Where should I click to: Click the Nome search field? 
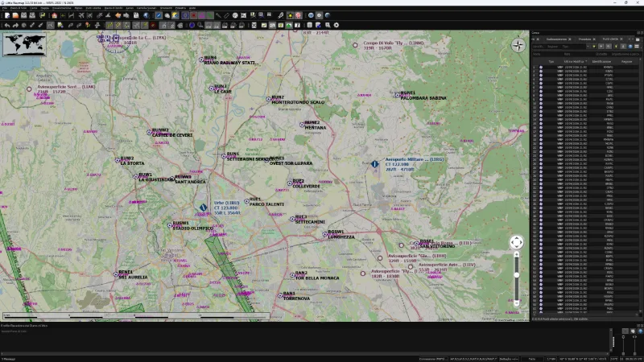point(548,54)
